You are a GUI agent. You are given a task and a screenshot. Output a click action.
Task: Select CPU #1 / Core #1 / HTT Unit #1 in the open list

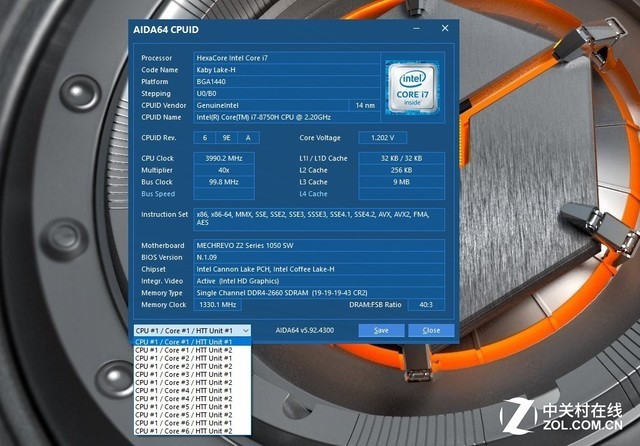192,342
